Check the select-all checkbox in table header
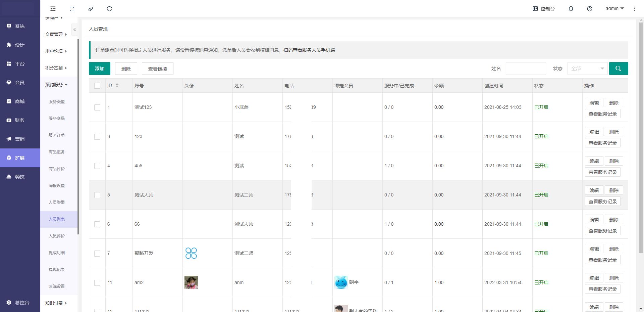644x312 pixels. [97, 86]
